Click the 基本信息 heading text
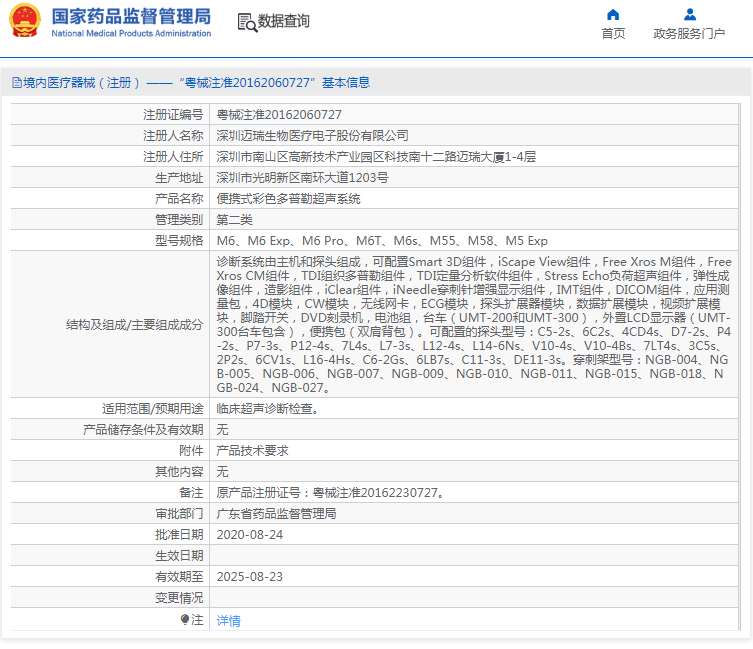753x649 pixels. (346, 83)
